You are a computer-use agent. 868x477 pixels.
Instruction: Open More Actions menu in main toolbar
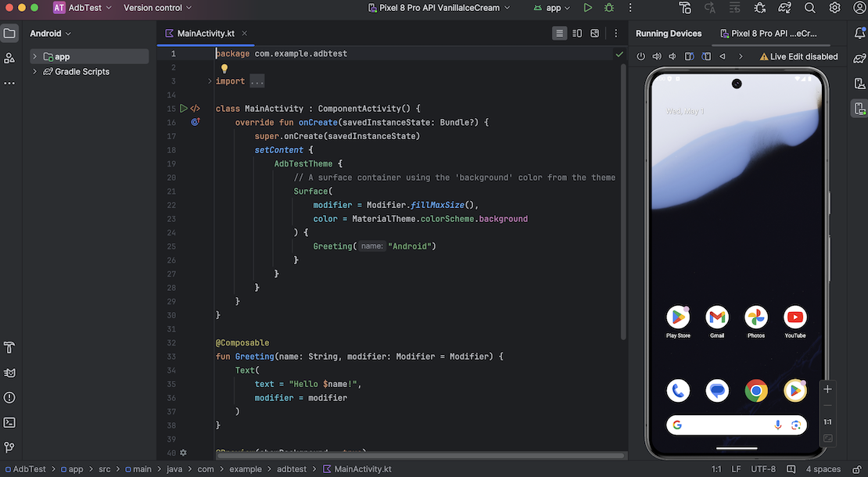tap(630, 8)
